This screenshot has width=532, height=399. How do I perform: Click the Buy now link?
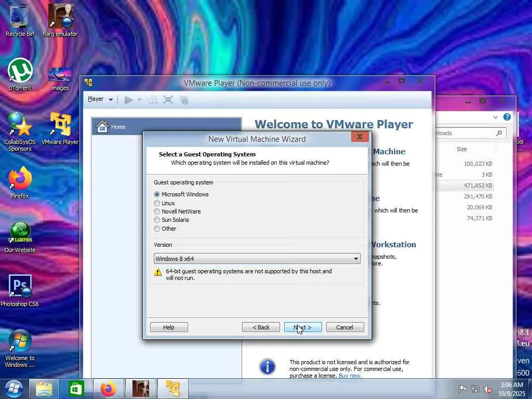click(x=350, y=376)
